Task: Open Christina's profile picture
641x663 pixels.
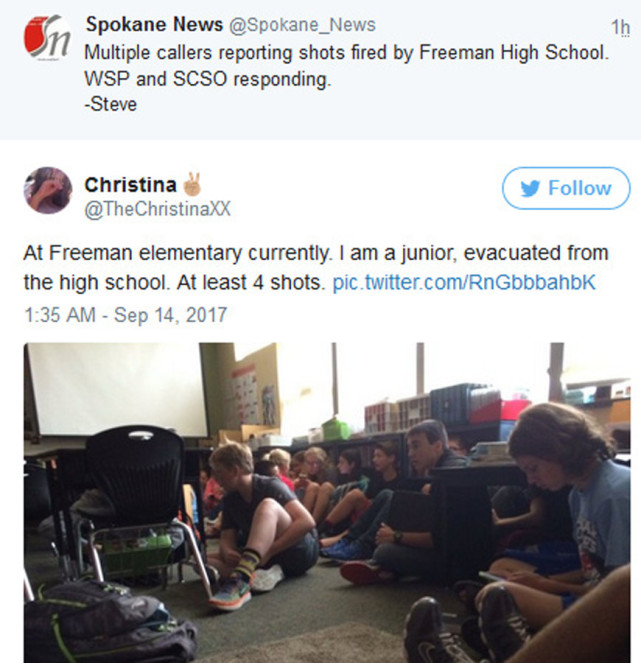Action: tap(48, 190)
